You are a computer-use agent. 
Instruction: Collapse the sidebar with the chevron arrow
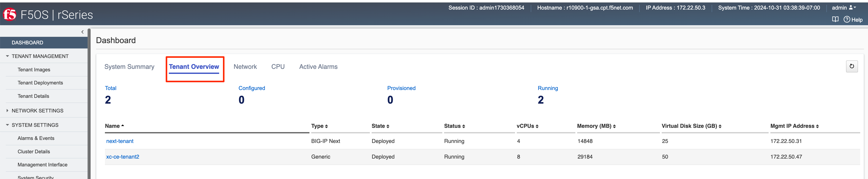tap(82, 32)
